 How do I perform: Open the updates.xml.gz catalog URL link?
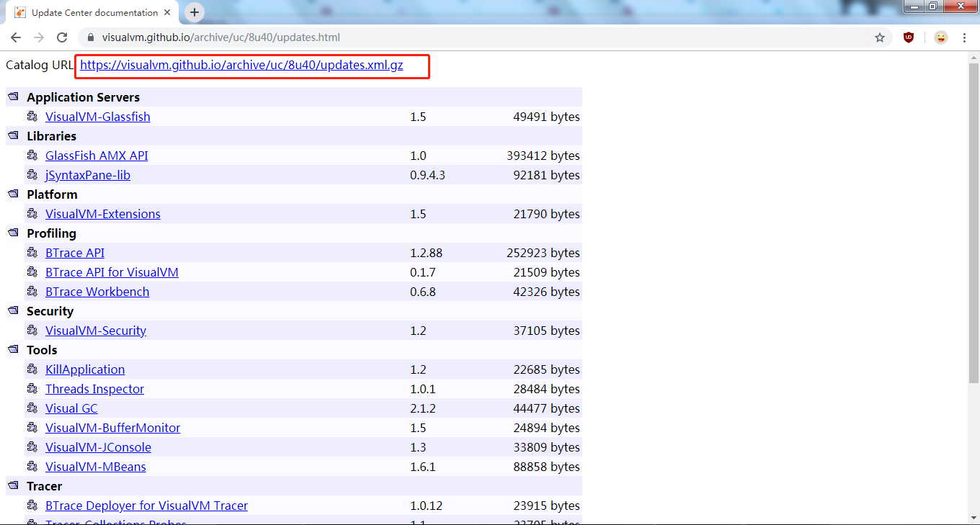tap(241, 65)
